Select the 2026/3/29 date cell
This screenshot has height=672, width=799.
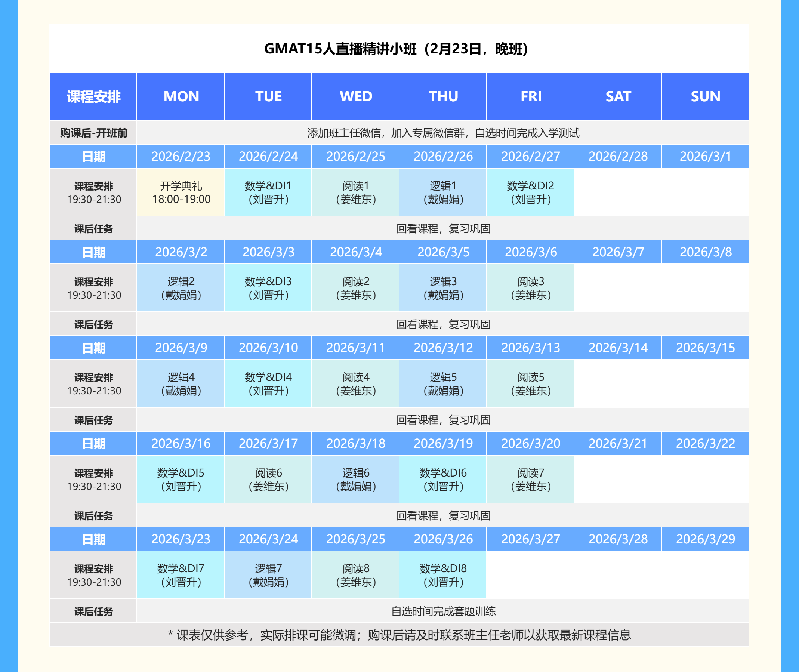point(705,539)
